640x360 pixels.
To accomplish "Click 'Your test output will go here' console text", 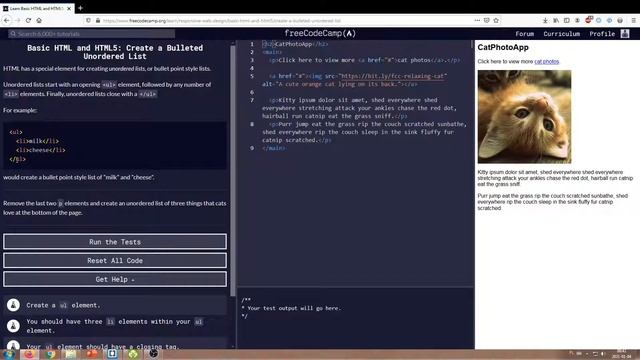I will click(294, 308).
